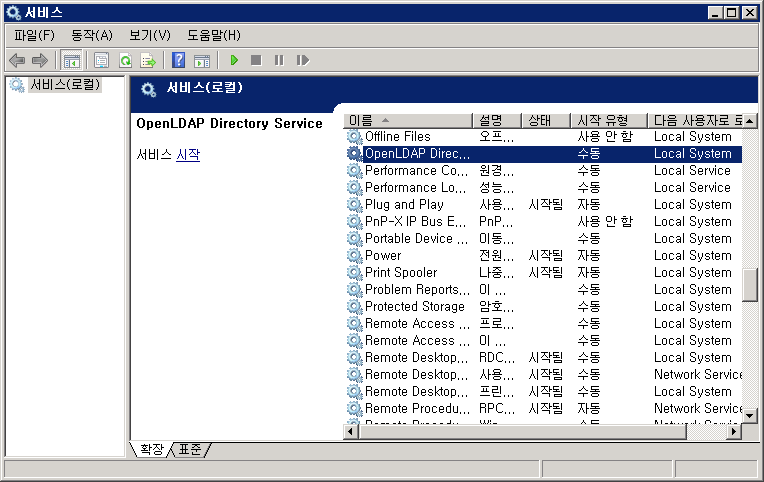This screenshot has width=764, height=482.
Task: Click the gear icon of Protected Storage
Action: pos(354,307)
